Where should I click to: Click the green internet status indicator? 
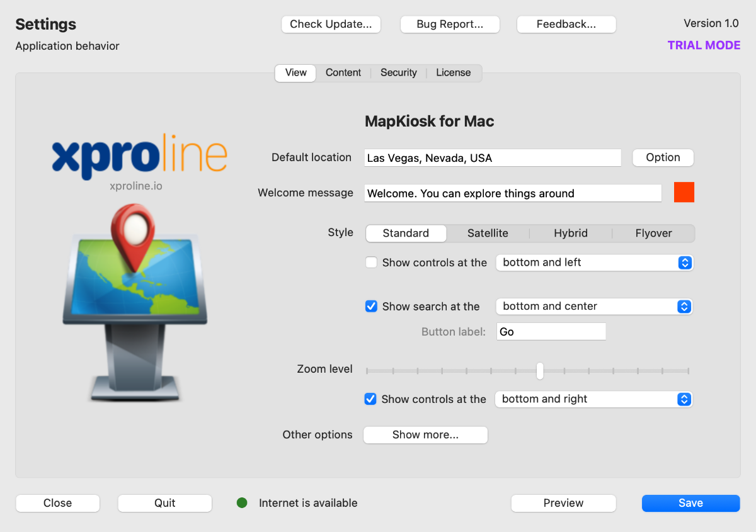[x=242, y=503]
